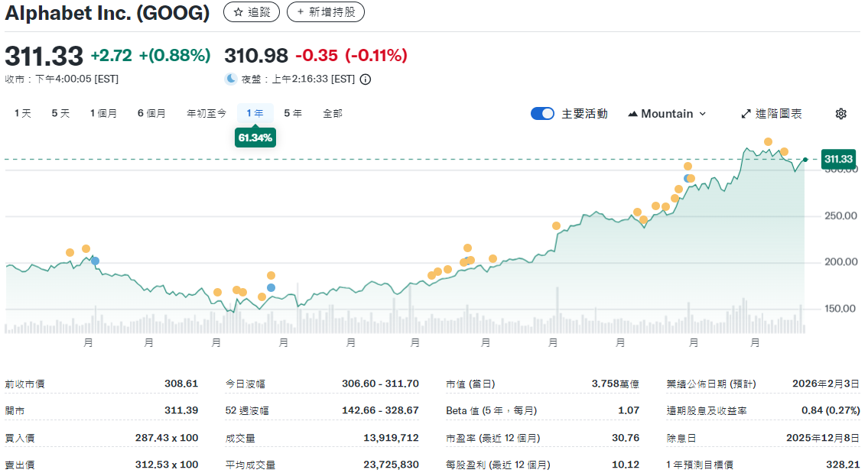Switch to the 1天 chart range
Image resolution: width=868 pixels, height=473 pixels.
coord(22,112)
